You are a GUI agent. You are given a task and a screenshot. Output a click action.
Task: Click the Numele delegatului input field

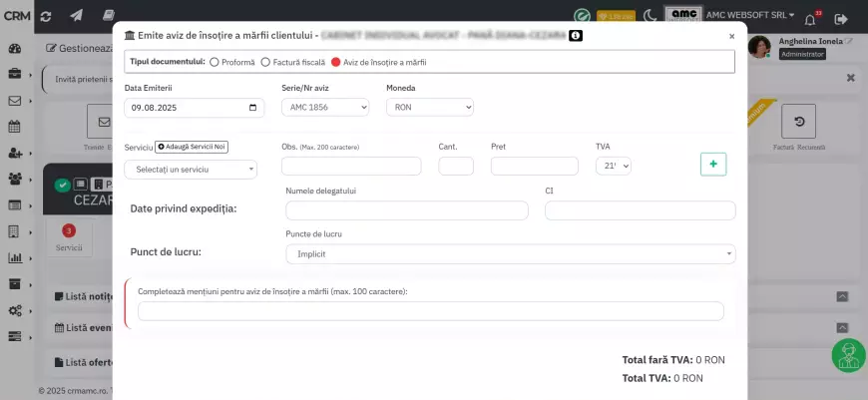click(x=406, y=210)
